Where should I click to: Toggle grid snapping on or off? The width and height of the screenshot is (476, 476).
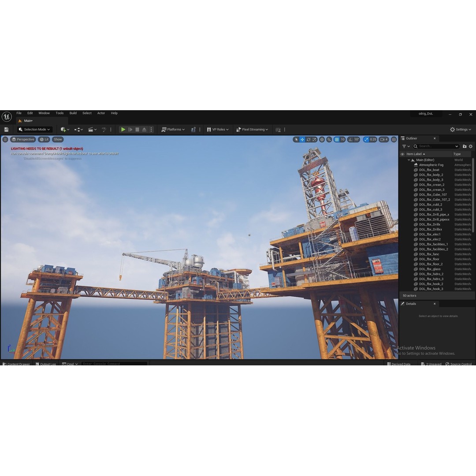pos(336,139)
